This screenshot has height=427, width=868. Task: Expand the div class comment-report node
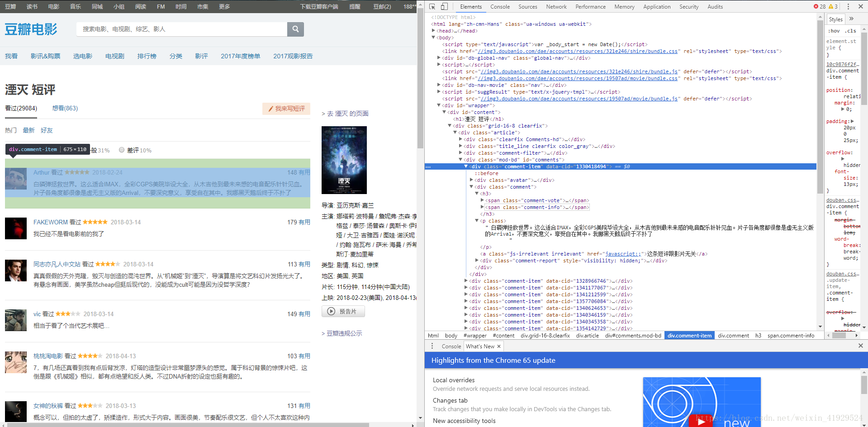pyautogui.click(x=477, y=261)
